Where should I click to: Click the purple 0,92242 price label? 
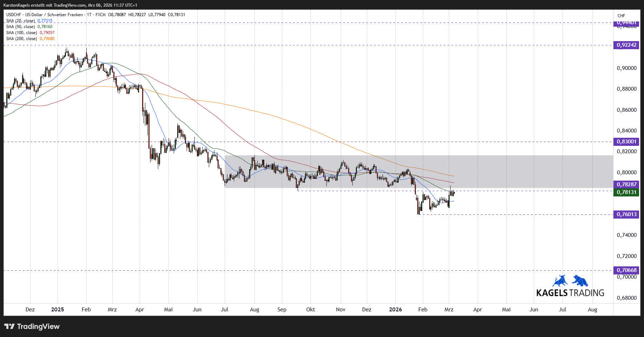(x=626, y=45)
